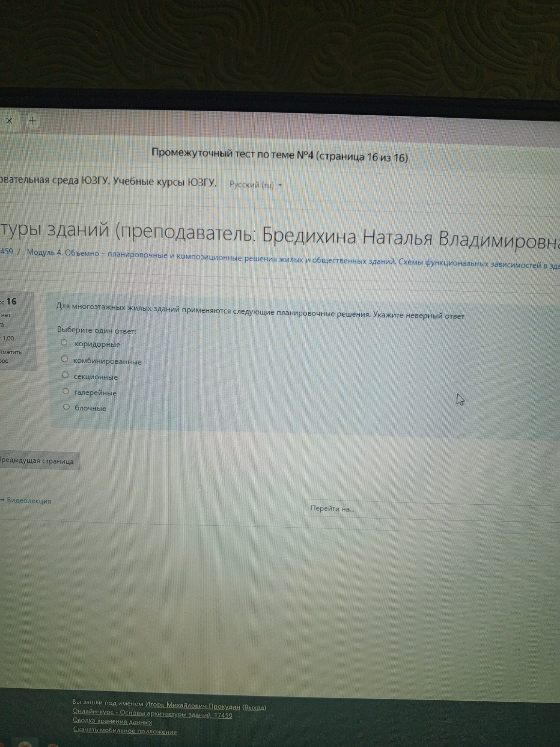Select the секционные radio button
This screenshot has height=747, width=560.
pos(64,375)
